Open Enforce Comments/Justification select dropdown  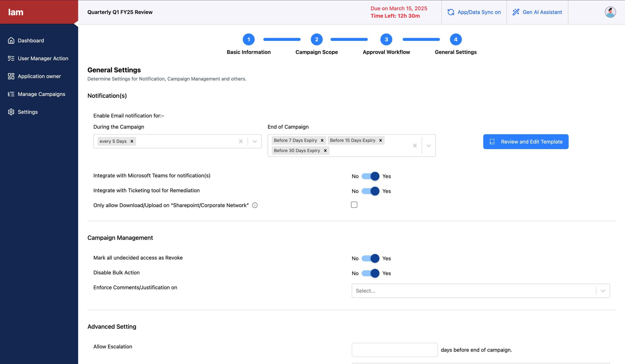pos(480,291)
